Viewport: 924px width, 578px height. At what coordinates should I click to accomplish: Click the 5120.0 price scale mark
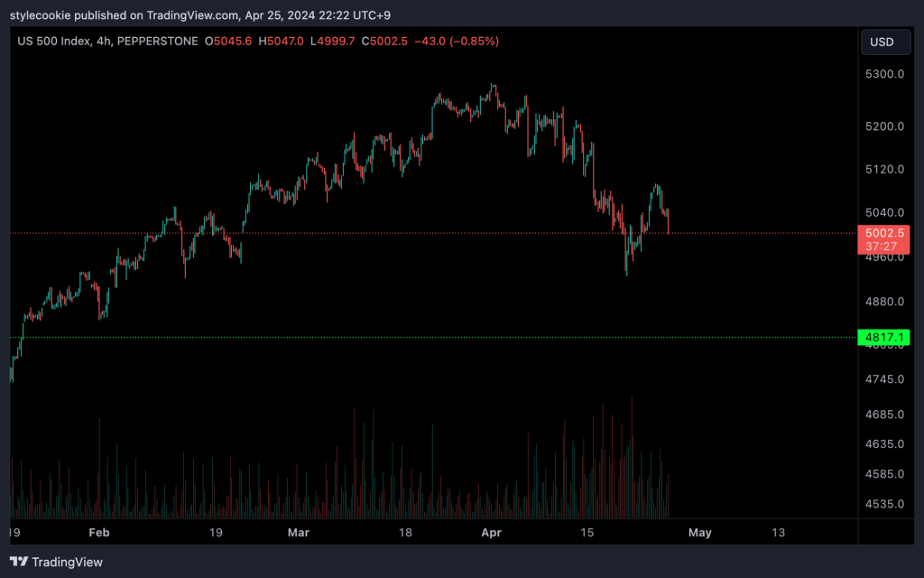coord(882,169)
